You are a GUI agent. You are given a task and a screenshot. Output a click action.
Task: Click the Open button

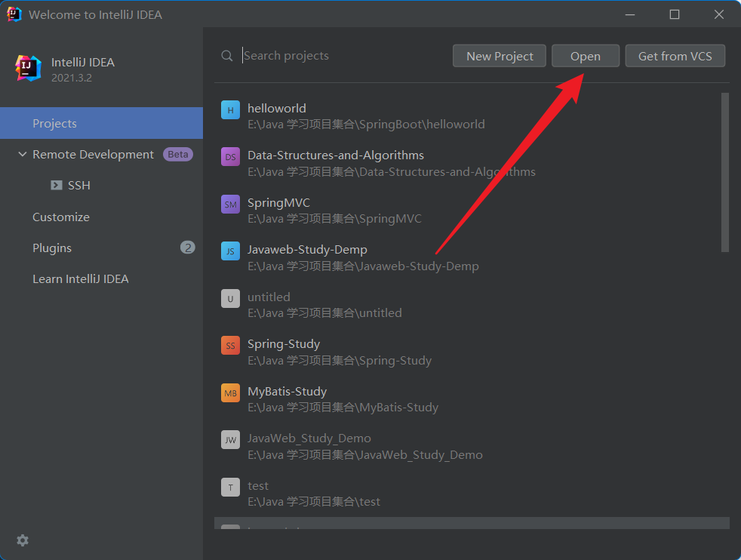click(x=585, y=56)
